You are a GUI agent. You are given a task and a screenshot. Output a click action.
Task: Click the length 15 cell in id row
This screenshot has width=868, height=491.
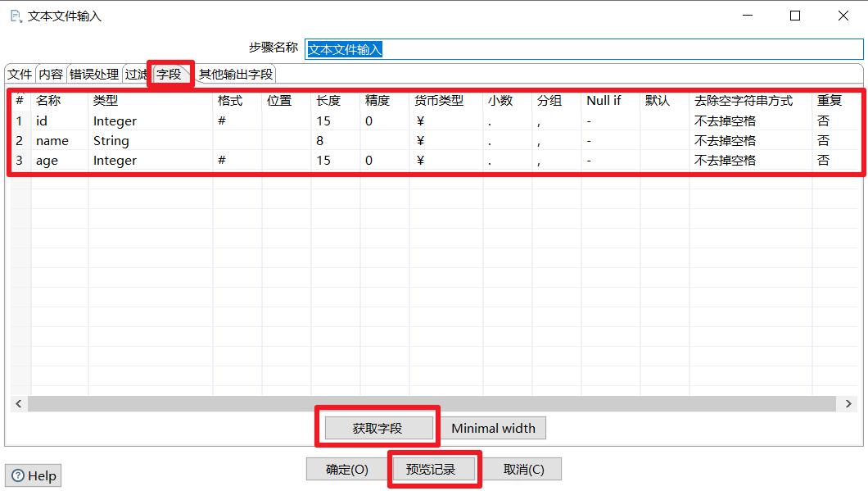coord(336,120)
